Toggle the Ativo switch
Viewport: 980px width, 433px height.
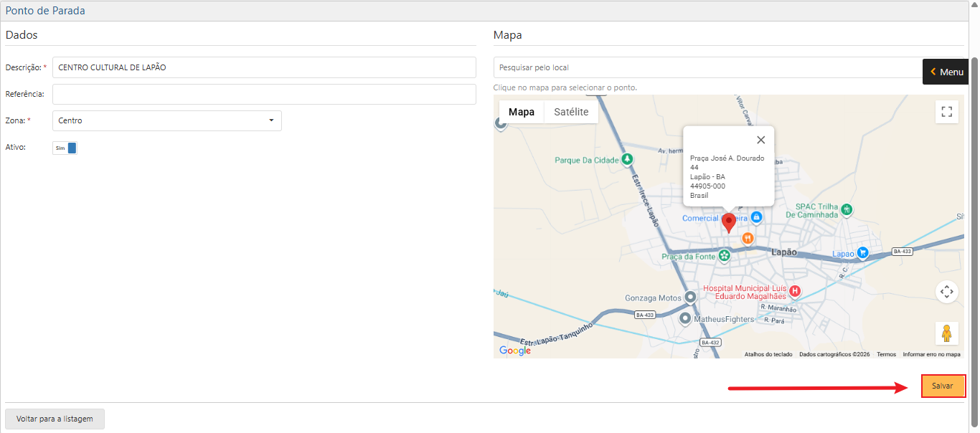pyautogui.click(x=65, y=148)
